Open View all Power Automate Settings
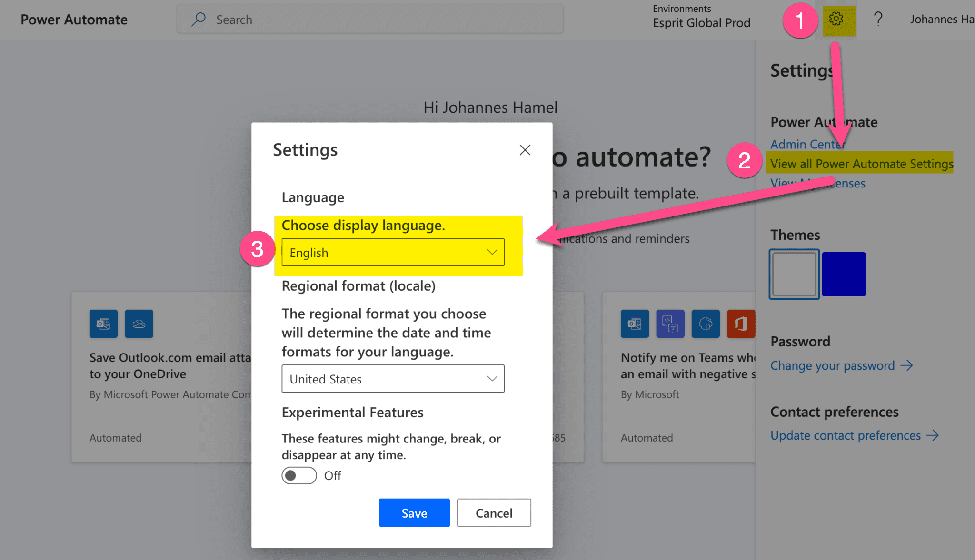Image resolution: width=975 pixels, height=560 pixels. [x=860, y=163]
